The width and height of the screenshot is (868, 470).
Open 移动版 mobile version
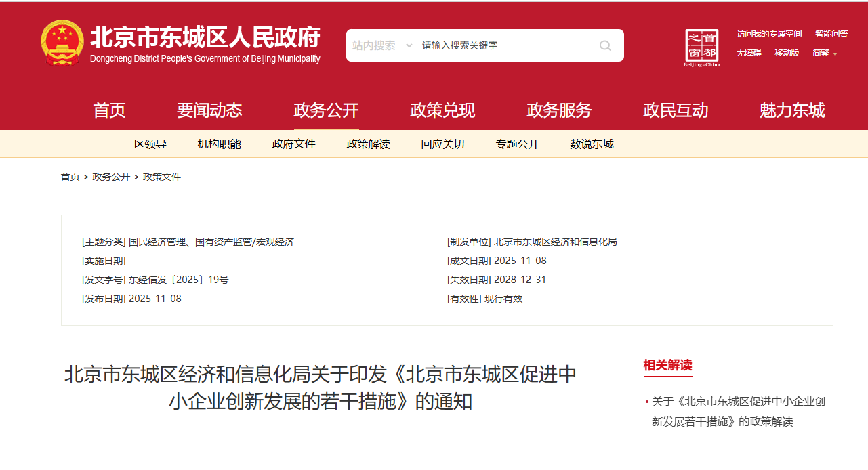click(x=787, y=53)
